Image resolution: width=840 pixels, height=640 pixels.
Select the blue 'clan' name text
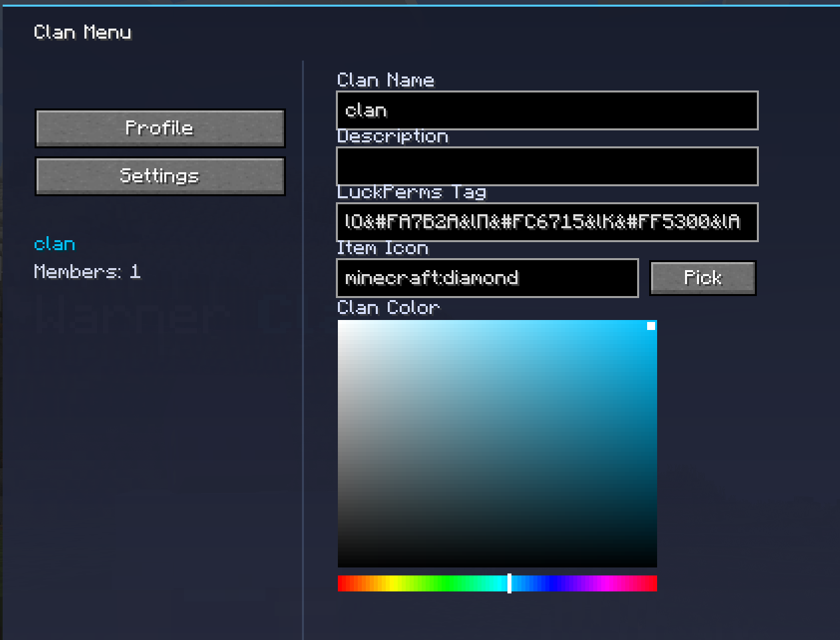(55, 244)
